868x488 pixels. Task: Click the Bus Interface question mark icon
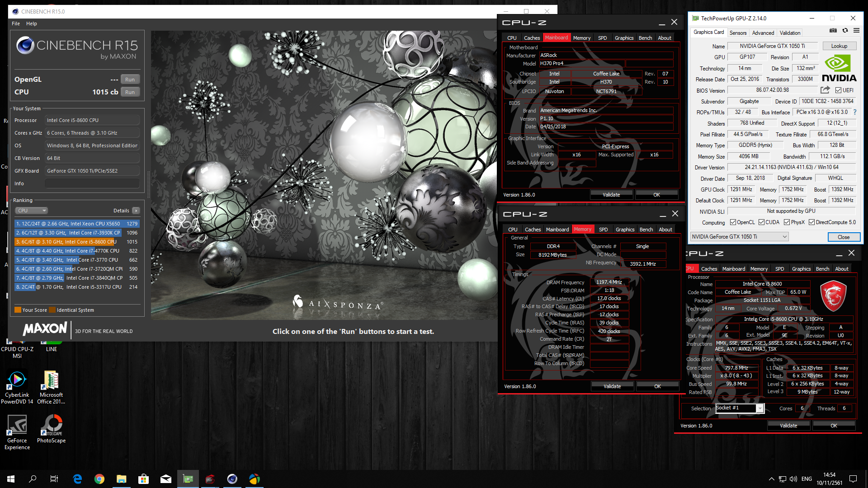[x=854, y=112]
